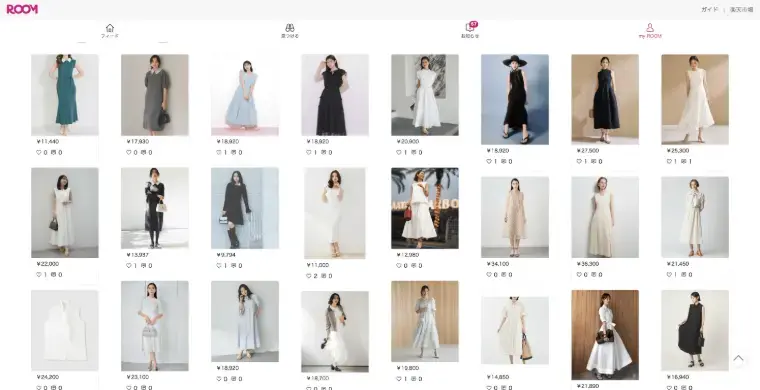The image size is (760, 390).
Task: Open comments icon under ¥17,930 item
Action: tap(143, 152)
